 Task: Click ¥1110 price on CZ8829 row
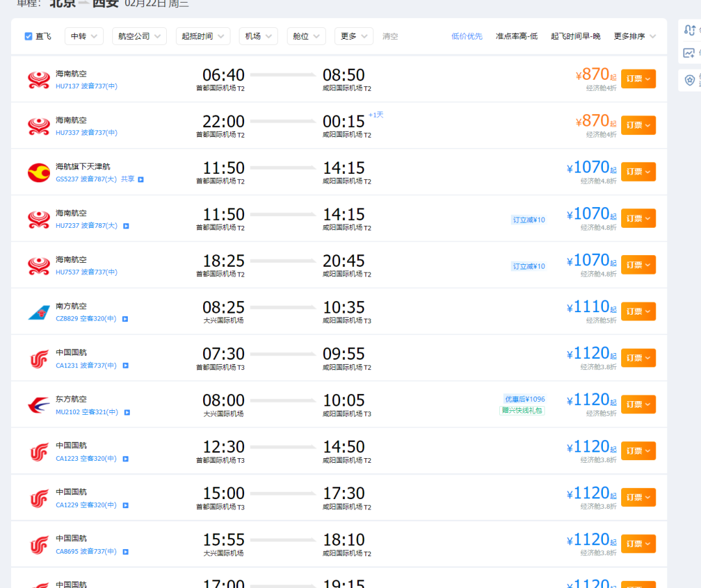[591, 307]
